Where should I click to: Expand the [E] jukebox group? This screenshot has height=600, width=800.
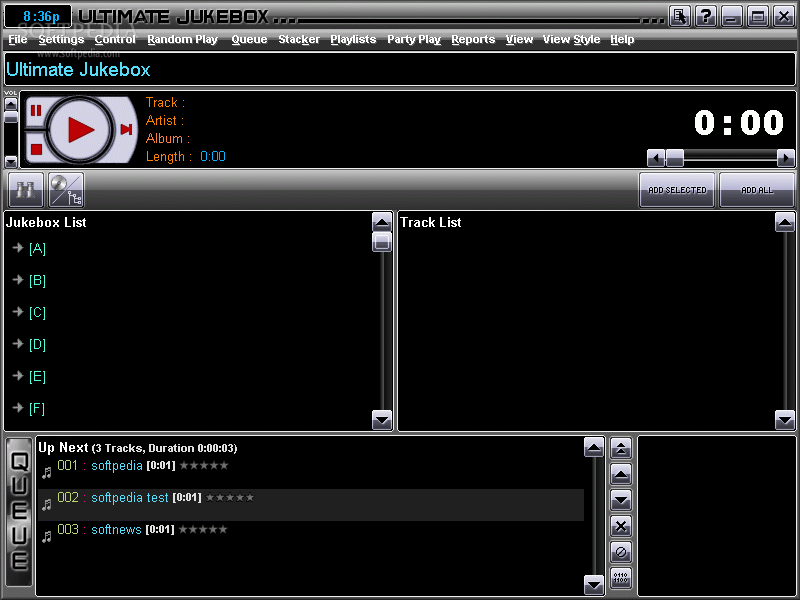[18, 376]
